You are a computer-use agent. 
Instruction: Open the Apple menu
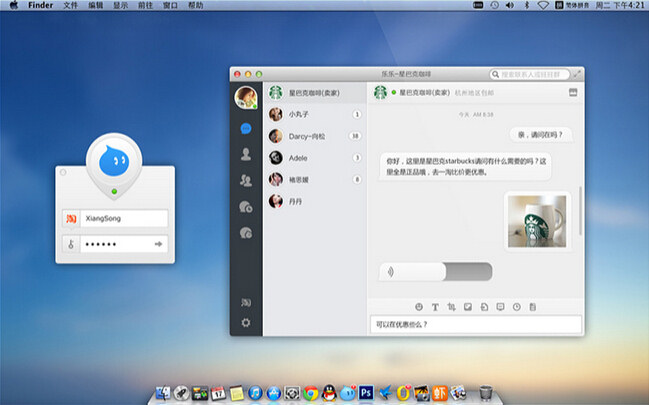click(13, 5)
